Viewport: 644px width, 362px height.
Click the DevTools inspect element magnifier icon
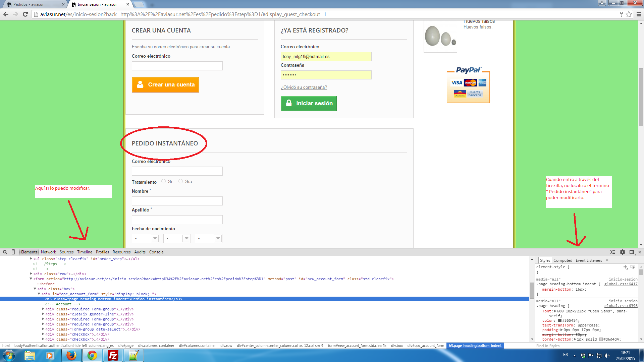coord(5,252)
